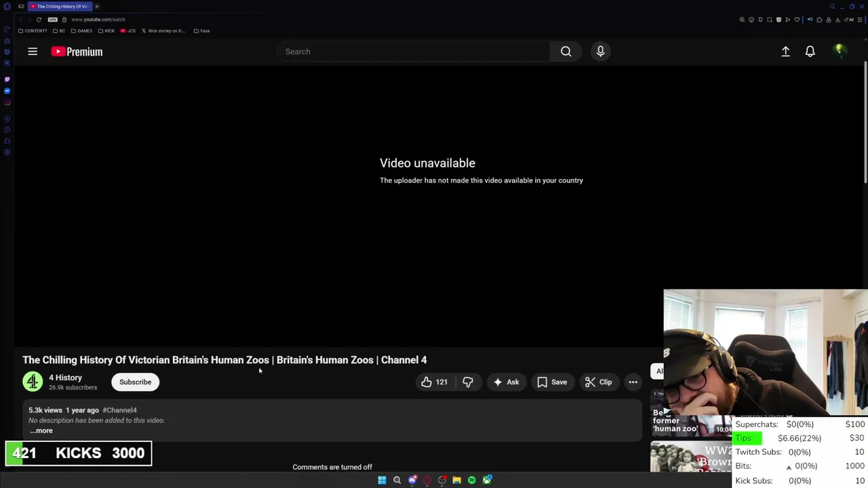Open a new browser tab
The image size is (868, 488).
click(x=97, y=7)
